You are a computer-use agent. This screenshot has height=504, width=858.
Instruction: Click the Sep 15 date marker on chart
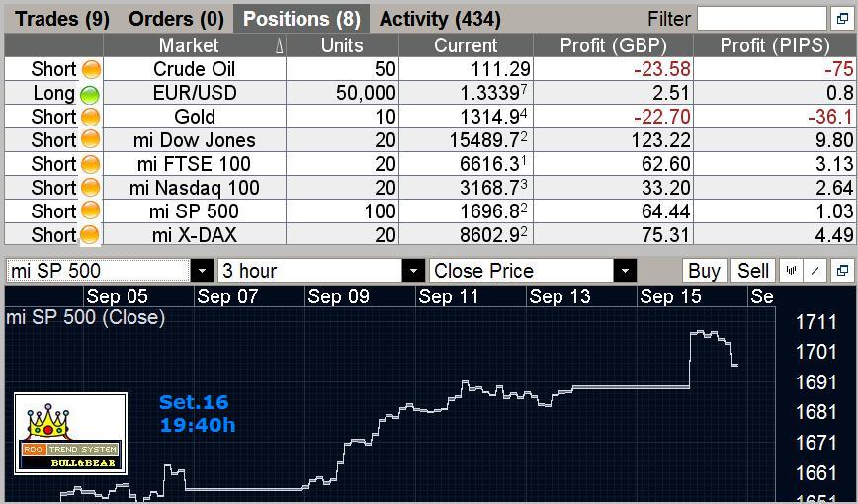(x=670, y=296)
